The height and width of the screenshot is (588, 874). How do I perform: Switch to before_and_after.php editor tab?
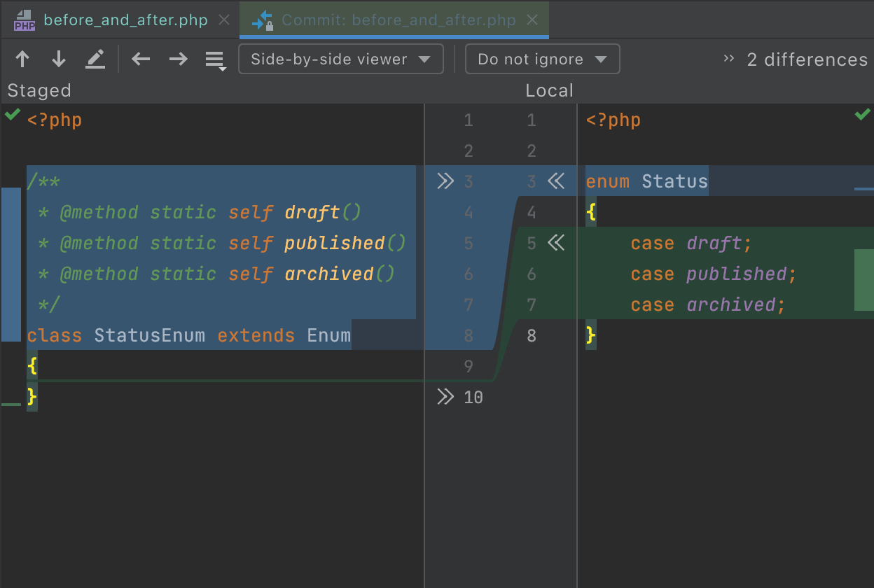(125, 20)
